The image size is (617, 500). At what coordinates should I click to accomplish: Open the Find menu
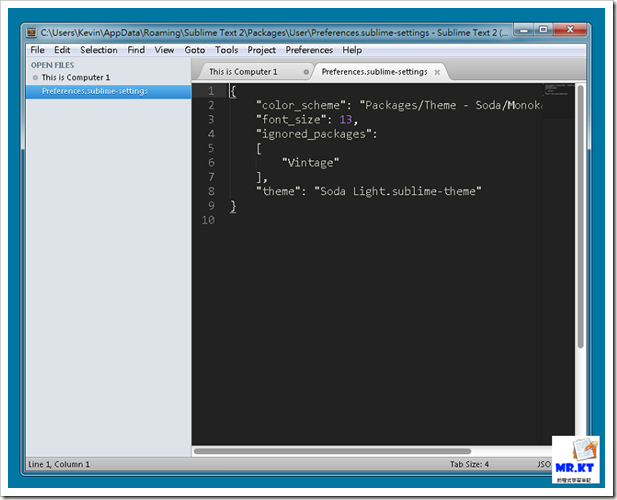point(136,50)
